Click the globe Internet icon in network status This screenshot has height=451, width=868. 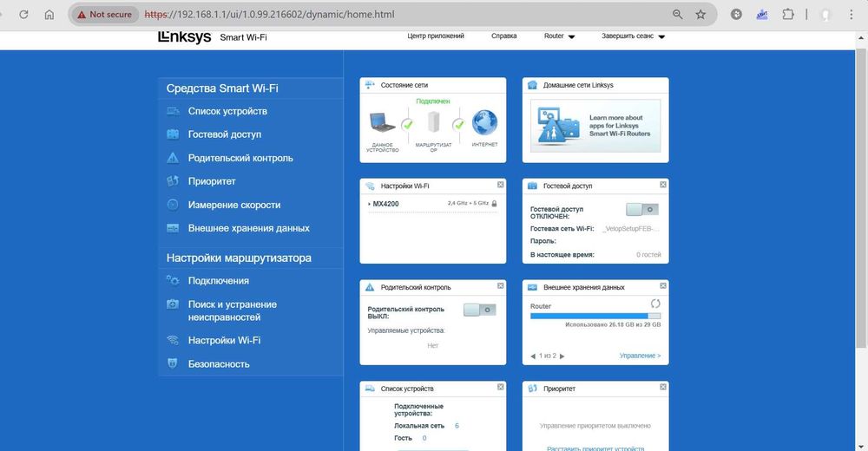point(484,122)
